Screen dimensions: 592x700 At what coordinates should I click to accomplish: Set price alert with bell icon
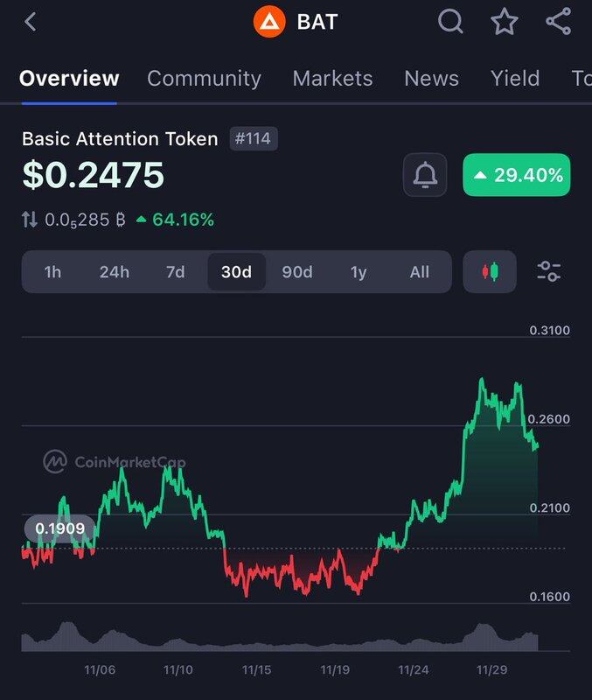point(425,176)
